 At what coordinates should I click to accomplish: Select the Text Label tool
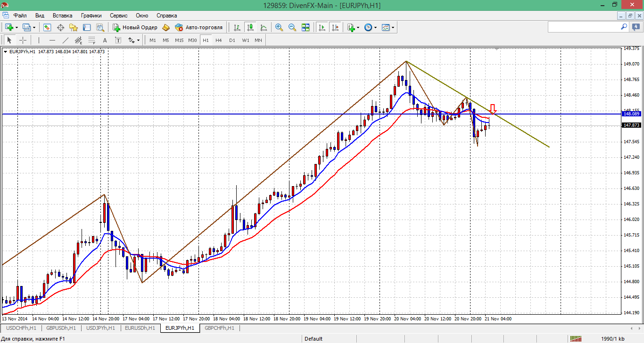[118, 40]
